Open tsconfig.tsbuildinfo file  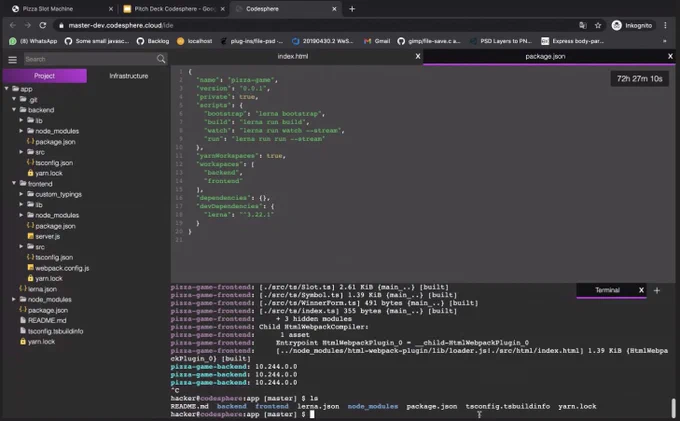pos(56,331)
